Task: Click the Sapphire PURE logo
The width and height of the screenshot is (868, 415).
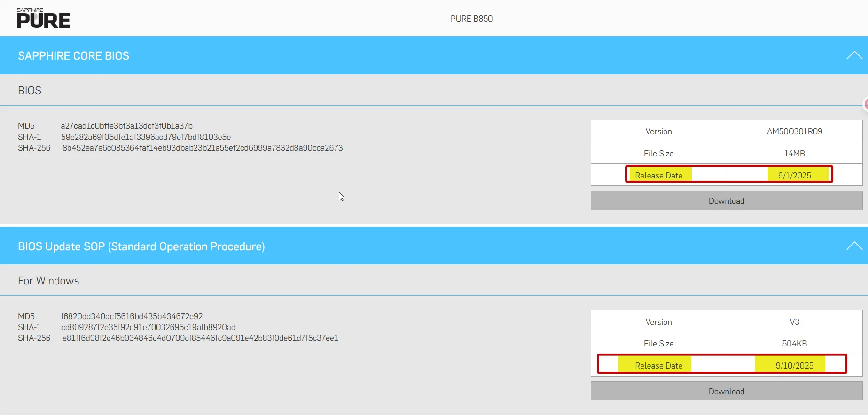Action: coord(43,18)
